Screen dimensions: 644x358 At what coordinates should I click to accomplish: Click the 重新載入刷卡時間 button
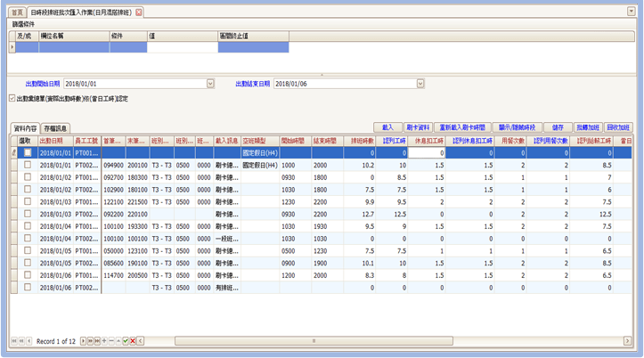point(462,127)
